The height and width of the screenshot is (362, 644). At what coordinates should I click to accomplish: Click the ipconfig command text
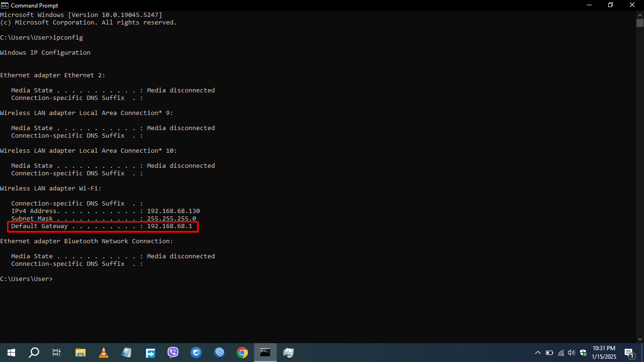[x=68, y=38]
